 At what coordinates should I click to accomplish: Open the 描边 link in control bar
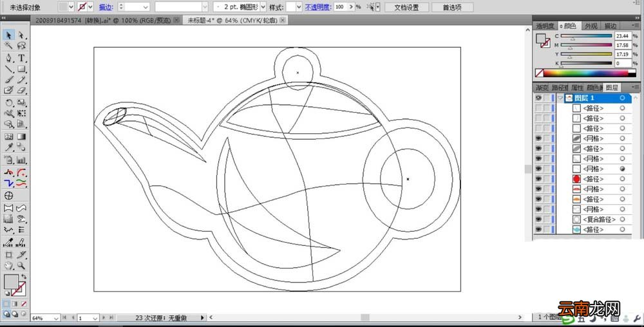coord(106,7)
